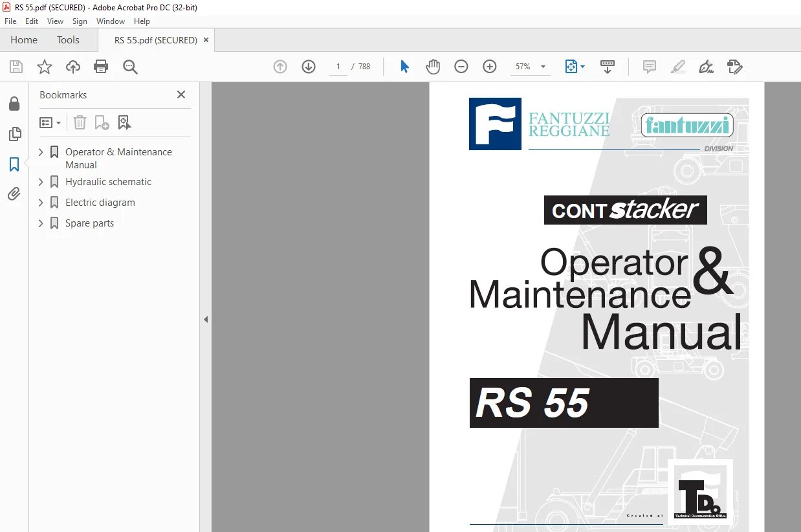Select Operator & Maintenance Manual bookmark
Image resolution: width=801 pixels, height=532 pixels.
click(118, 159)
